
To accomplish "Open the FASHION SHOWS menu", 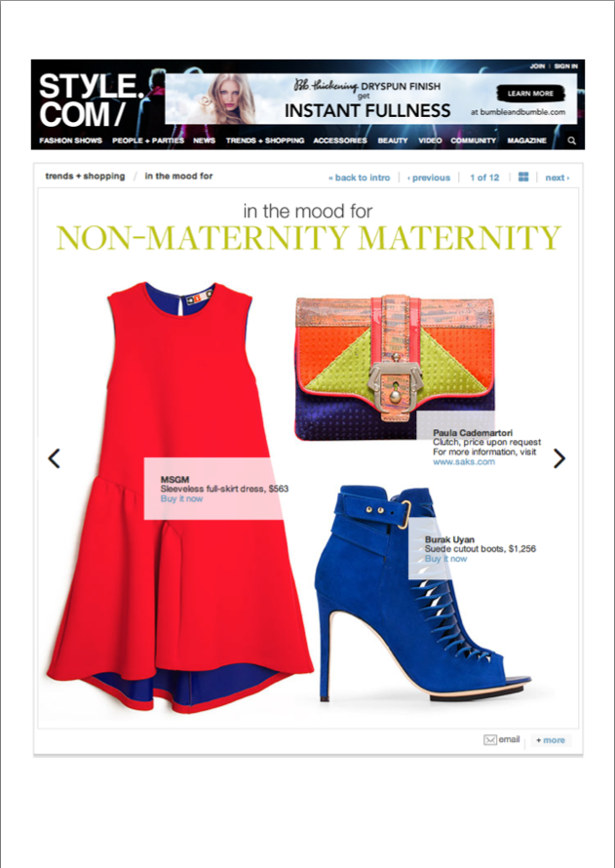I will click(x=70, y=140).
